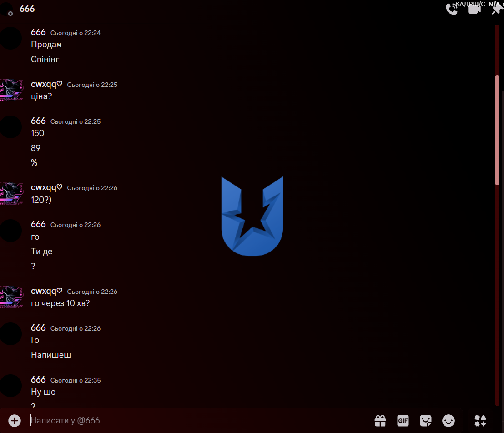Click username cwxqq above 'го через 10 хв?'
Screen dimensions: 504x433
click(x=46, y=291)
